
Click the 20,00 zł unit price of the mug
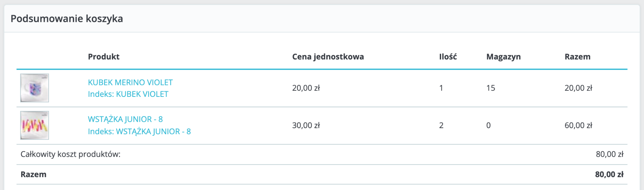coord(306,88)
